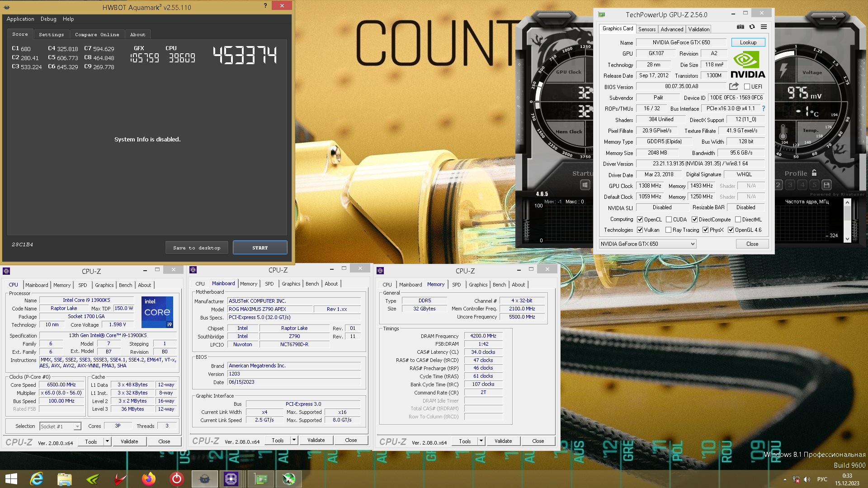Open the NVIDIA taskbar icon

click(92, 479)
